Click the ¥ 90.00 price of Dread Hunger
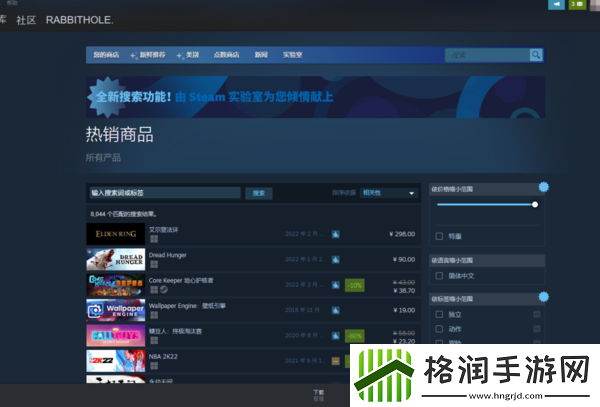The height and width of the screenshot is (407, 600). pyautogui.click(x=404, y=259)
